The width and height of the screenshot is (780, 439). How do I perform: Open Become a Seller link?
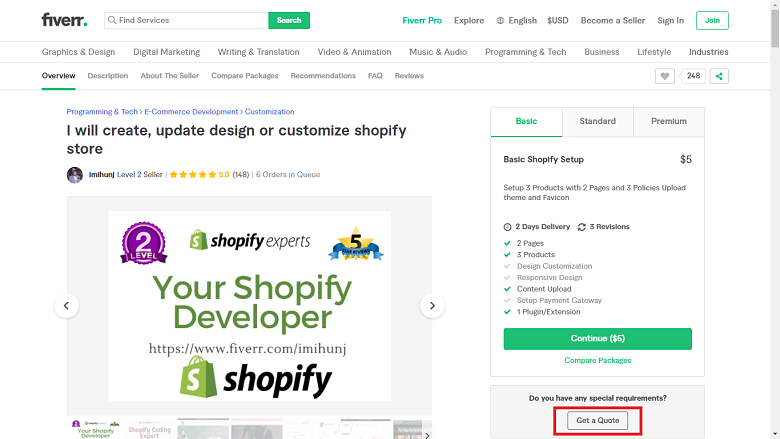(613, 20)
